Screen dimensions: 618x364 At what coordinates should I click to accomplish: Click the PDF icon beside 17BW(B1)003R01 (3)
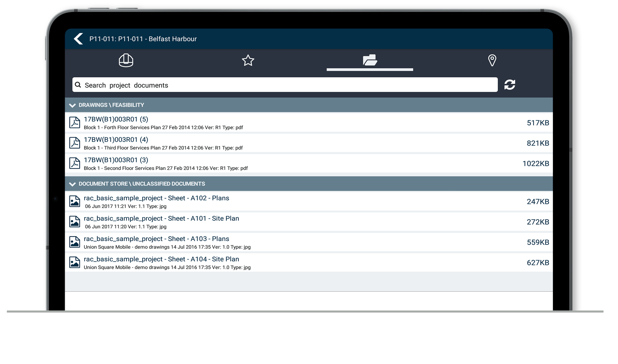(x=75, y=163)
